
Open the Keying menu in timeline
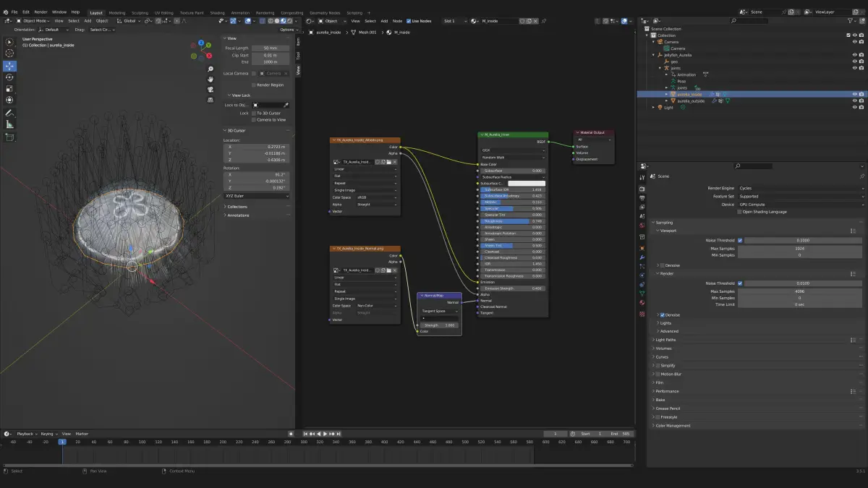(48, 434)
